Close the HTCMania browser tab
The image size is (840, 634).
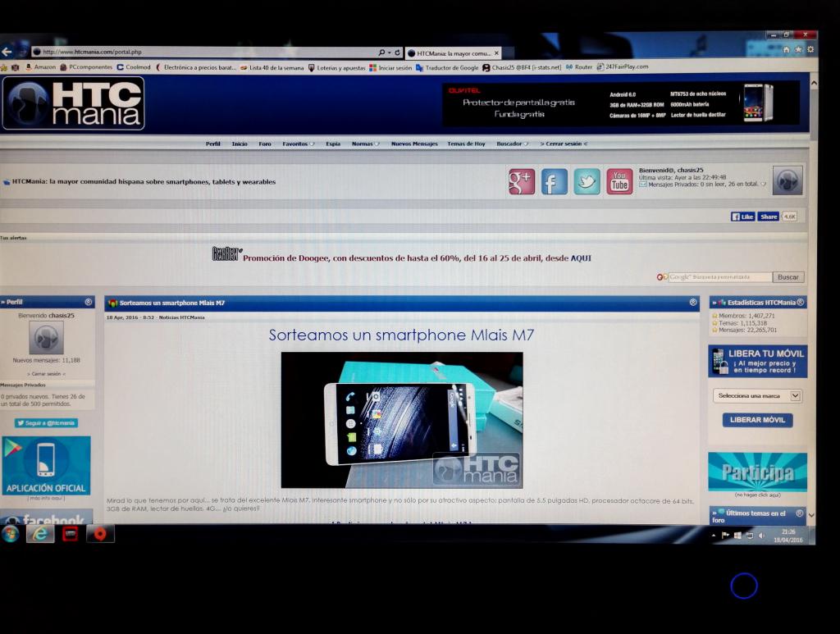pyautogui.click(x=496, y=53)
